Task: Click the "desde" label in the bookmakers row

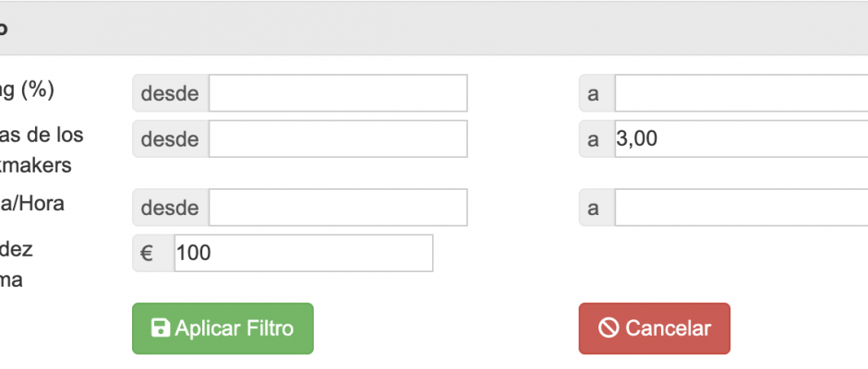Action: tap(171, 139)
